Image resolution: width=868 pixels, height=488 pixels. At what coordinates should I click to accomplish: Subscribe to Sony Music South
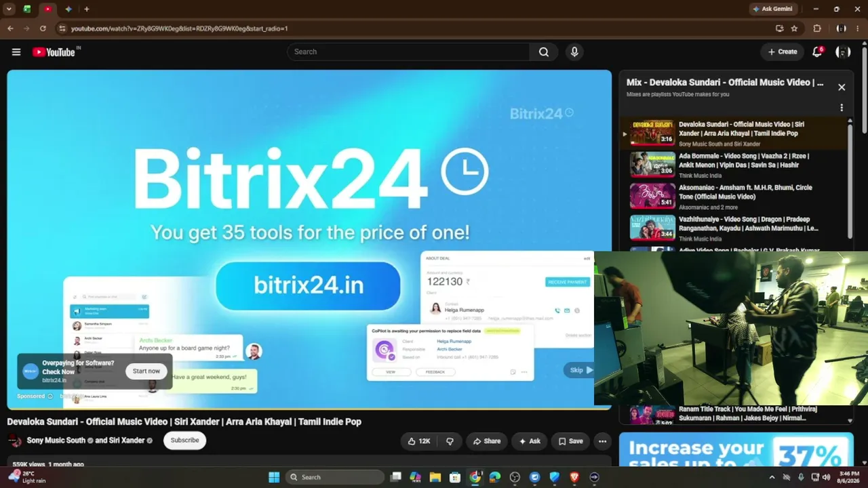click(x=184, y=441)
